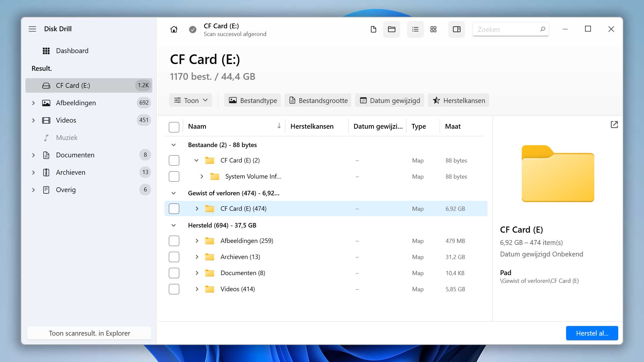Open the Toon filter dropdown
This screenshot has height=362, width=644.
click(x=191, y=100)
